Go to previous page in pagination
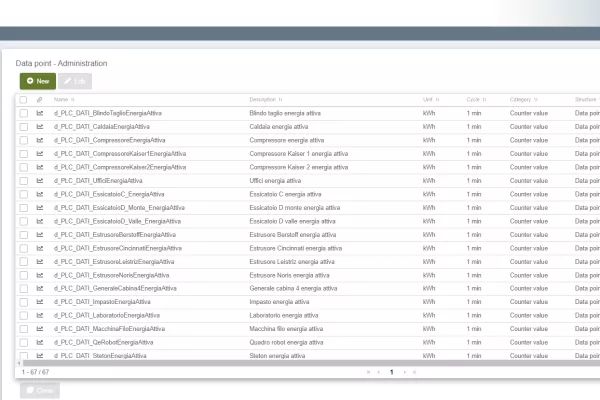 coord(379,372)
